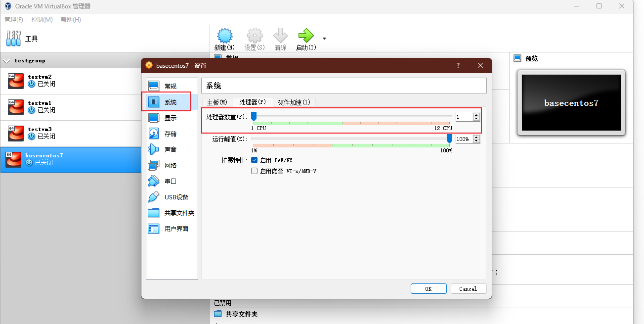The width and height of the screenshot is (644, 324).
Task: Click the testvm2 已关闭 power status icon
Action: (x=32, y=84)
